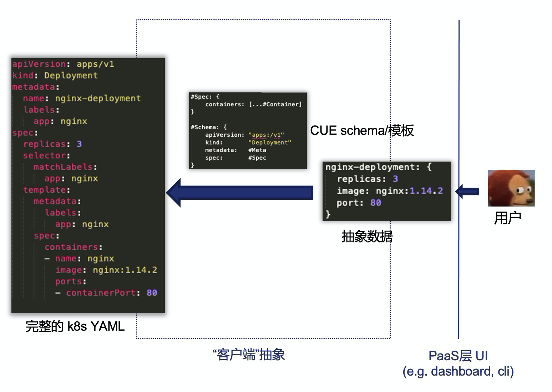
Task: Click the 'name: nginx-deployment' YAML line
Action: click(82, 98)
